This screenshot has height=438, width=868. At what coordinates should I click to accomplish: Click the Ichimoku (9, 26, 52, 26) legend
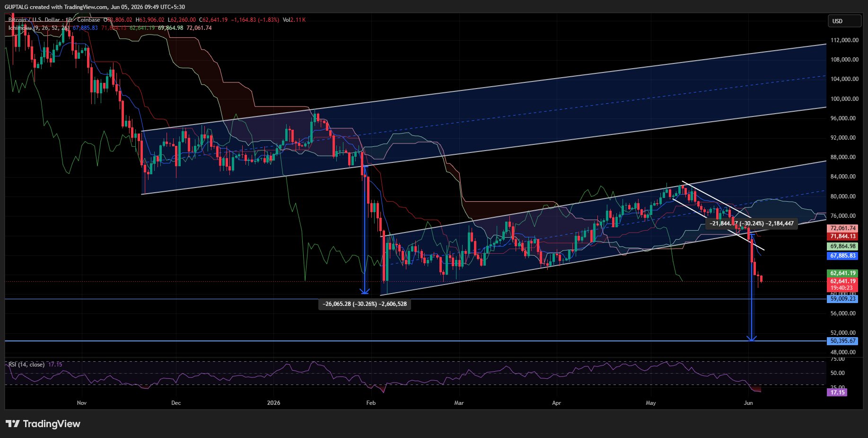(x=39, y=28)
